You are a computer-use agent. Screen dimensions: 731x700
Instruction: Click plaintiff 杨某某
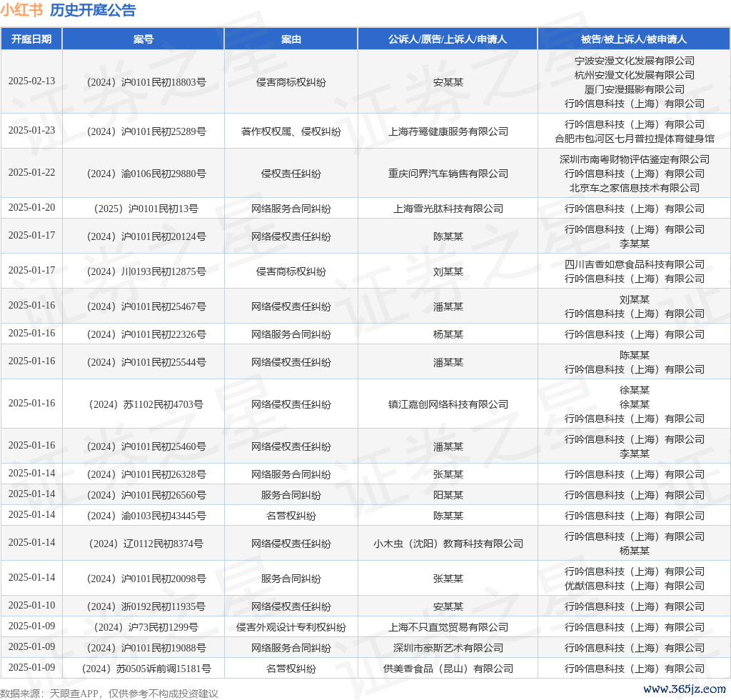(x=448, y=334)
